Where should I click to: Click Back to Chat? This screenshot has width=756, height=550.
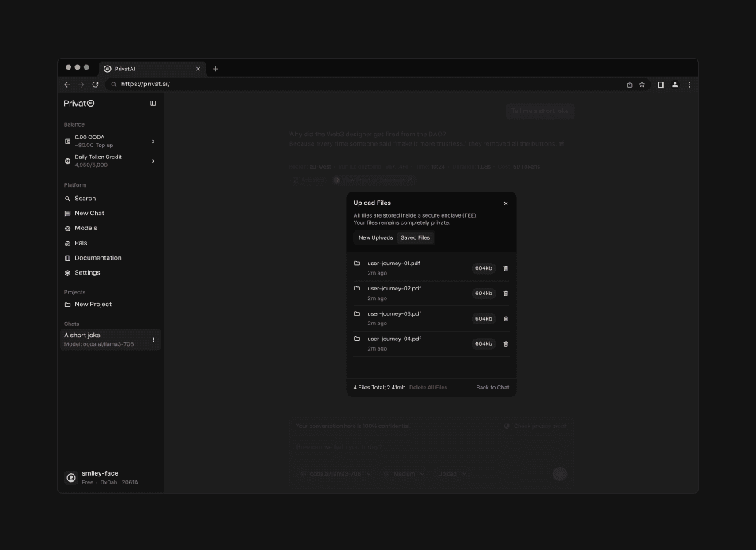492,387
